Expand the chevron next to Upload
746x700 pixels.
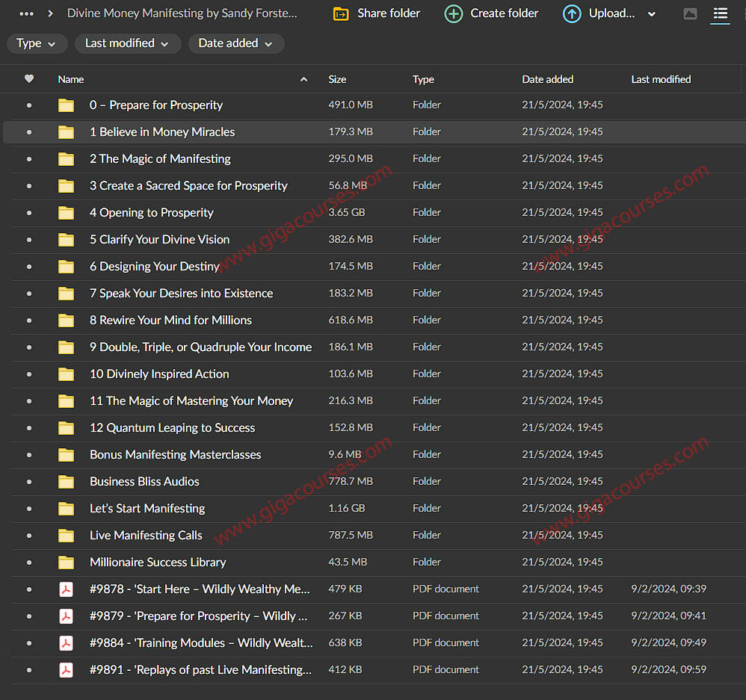tap(651, 14)
